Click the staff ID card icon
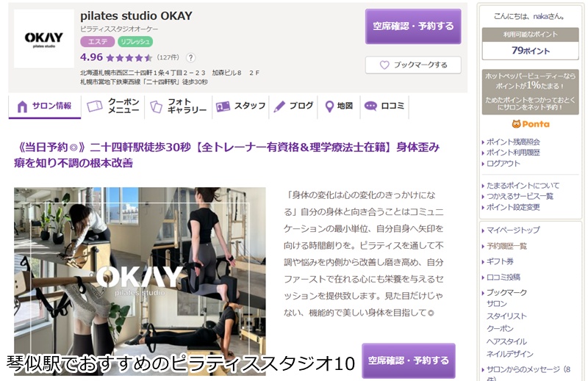The image size is (588, 381). [x=223, y=106]
